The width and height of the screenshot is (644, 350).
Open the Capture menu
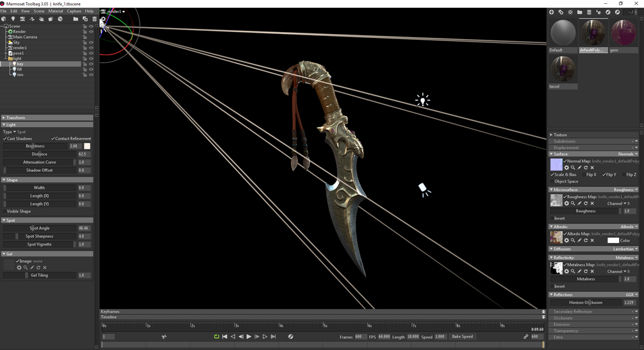[74, 11]
